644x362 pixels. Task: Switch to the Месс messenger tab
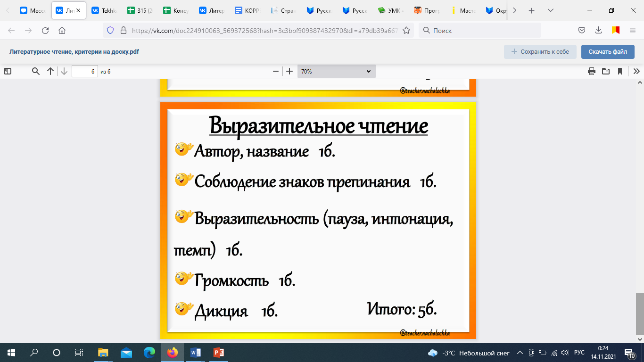(33, 10)
